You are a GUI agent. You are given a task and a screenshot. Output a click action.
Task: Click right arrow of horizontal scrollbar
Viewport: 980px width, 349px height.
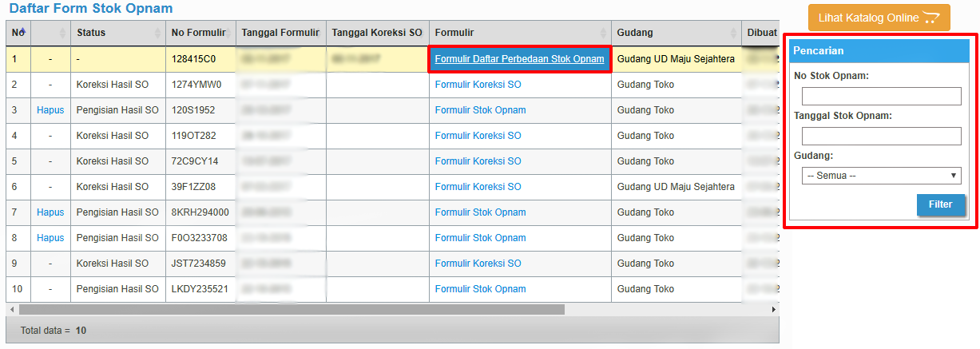pyautogui.click(x=773, y=309)
